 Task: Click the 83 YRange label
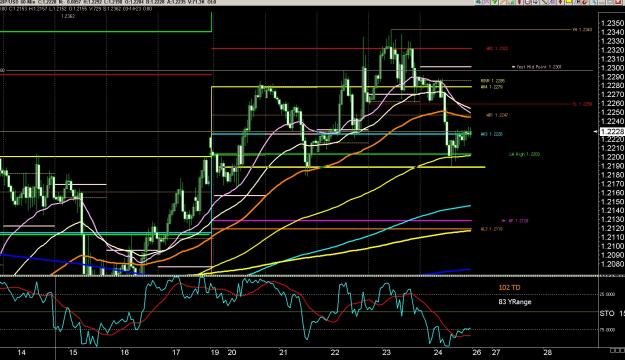[x=515, y=302]
